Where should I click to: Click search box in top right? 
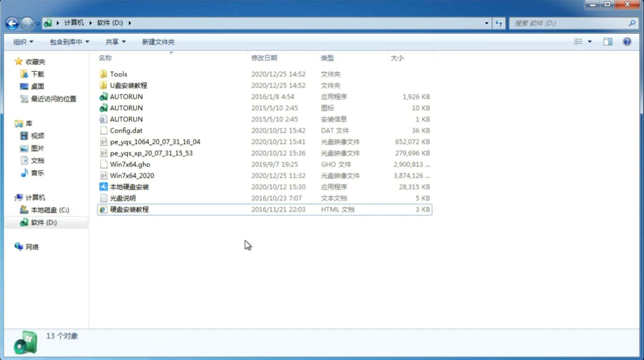coord(571,23)
